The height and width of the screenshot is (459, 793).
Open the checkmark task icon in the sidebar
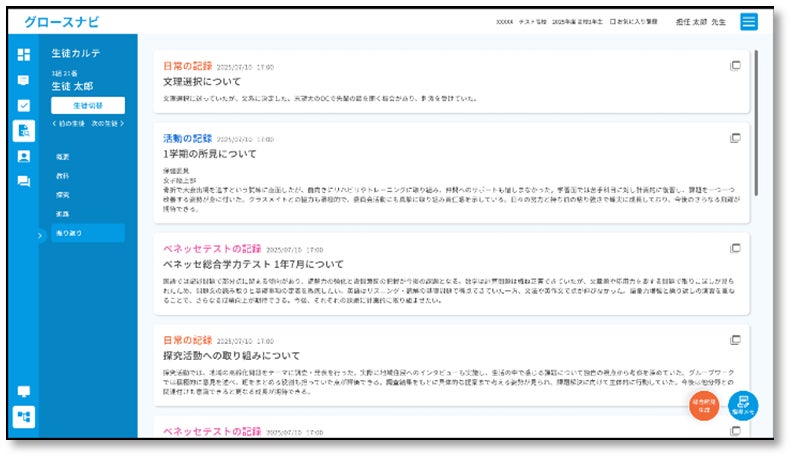coord(24,105)
